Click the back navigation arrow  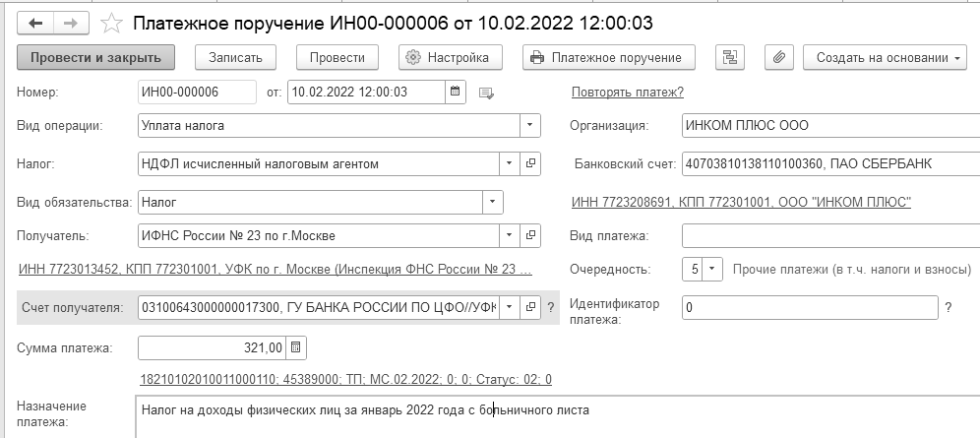tap(36, 22)
